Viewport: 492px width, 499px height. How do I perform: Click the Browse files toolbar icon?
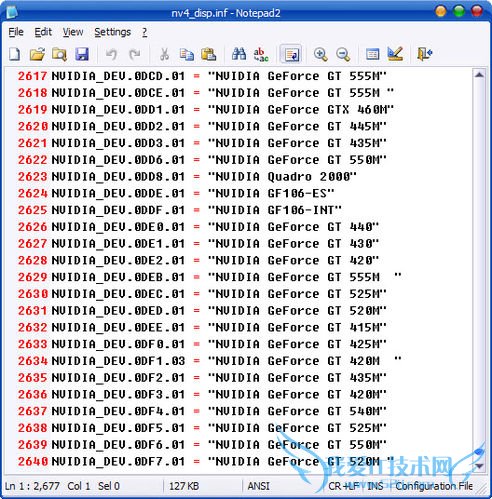(x=59, y=54)
